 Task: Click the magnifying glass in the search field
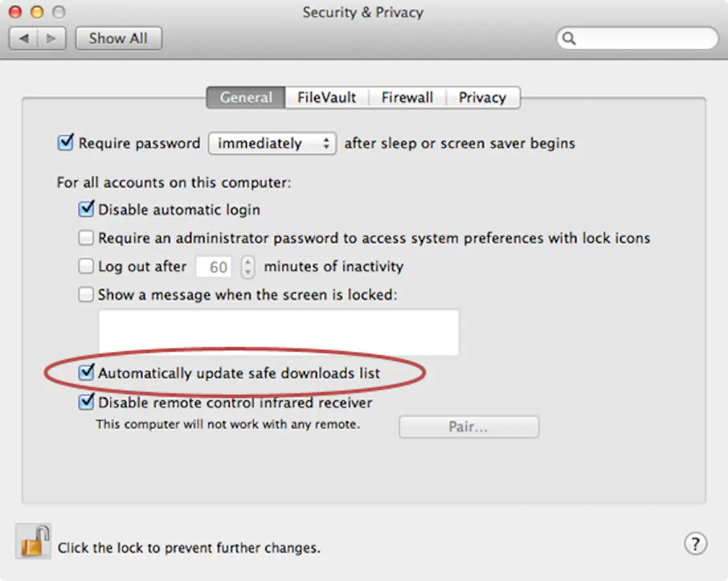click(570, 38)
